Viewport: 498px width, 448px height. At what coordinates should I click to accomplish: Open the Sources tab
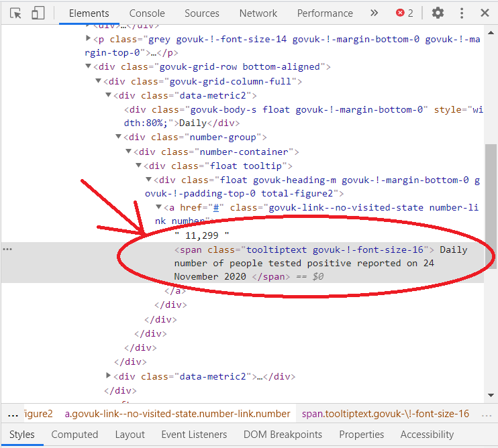[201, 13]
